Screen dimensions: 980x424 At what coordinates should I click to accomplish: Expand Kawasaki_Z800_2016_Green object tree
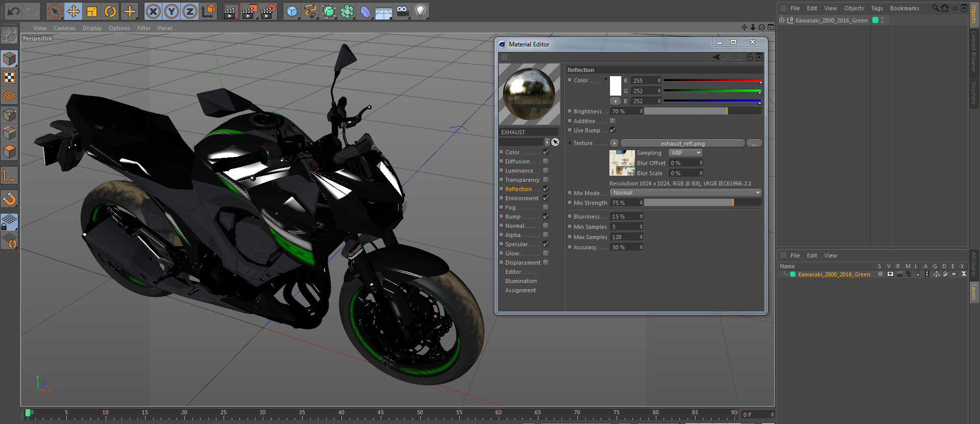tap(781, 20)
